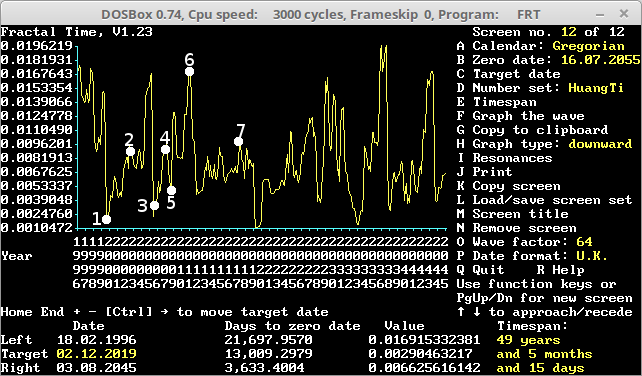Click the highlighted target date 02.12.2019
Image resolution: width=642 pixels, height=376 pixels.
[x=97, y=354]
